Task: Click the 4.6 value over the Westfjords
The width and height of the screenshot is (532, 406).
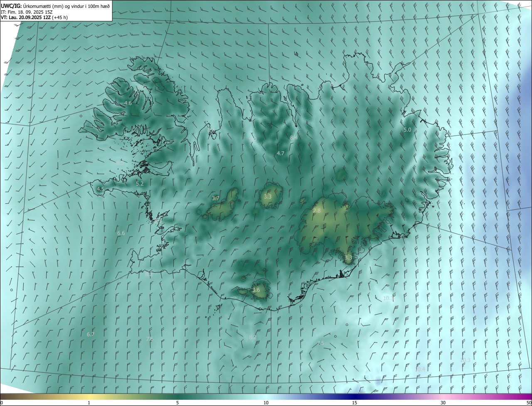Action: tap(128, 103)
